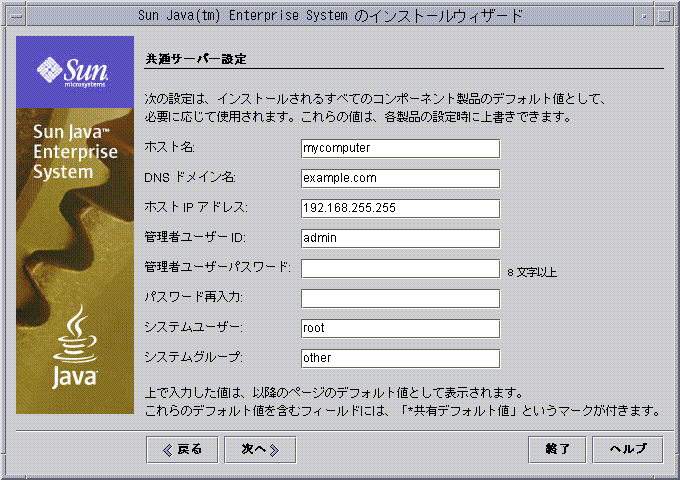Click the ホスト IP アドレス field
The width and height of the screenshot is (680, 480).
coord(400,209)
